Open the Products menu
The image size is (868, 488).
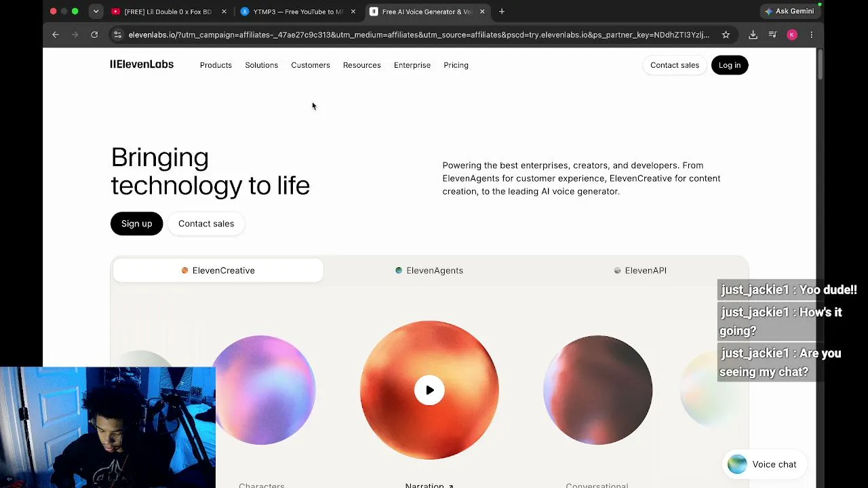coord(216,65)
